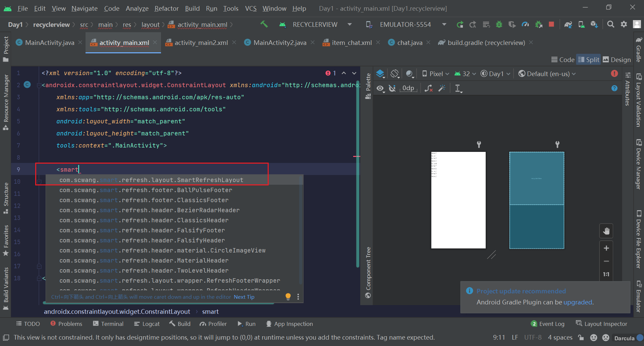Clear all constraints in the design toolbar
Viewport: 644px width, 346px height.
point(429,88)
